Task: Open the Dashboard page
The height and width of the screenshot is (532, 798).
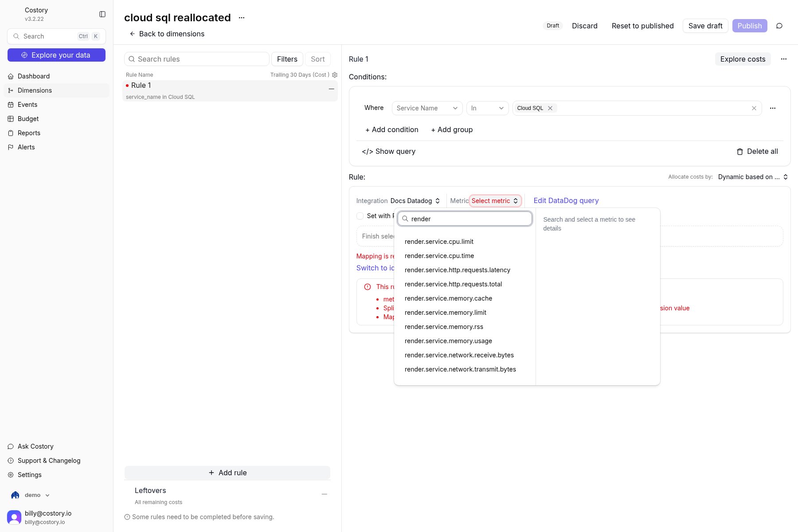Action: tap(57, 76)
